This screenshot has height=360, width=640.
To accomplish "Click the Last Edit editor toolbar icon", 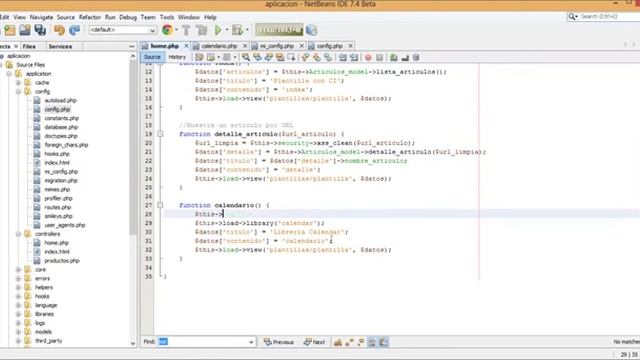I will [199, 58].
